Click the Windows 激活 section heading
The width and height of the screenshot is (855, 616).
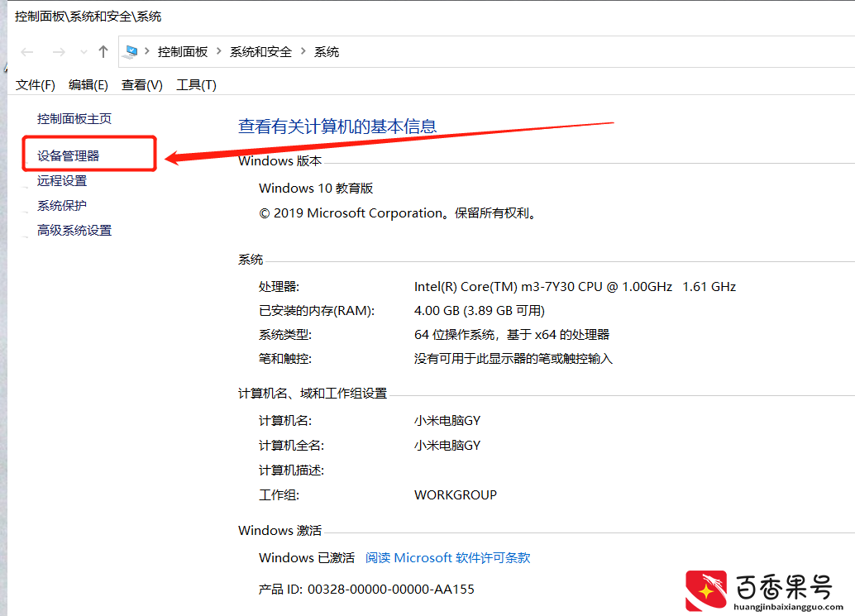coord(279,530)
